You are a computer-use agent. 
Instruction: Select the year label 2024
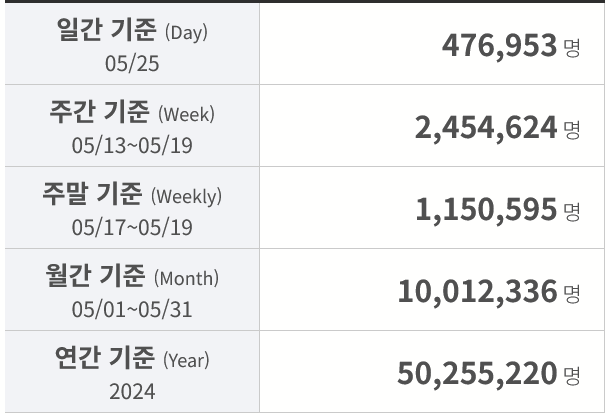132,392
